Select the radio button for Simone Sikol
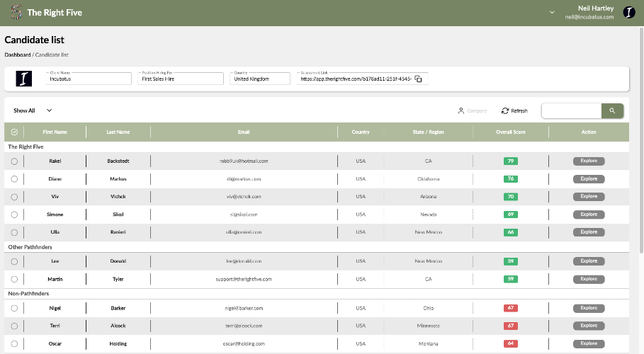Viewport: 644px width, 354px height. click(x=14, y=215)
